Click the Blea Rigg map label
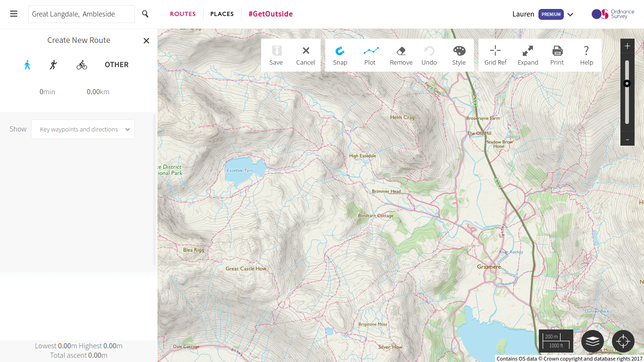 point(193,250)
